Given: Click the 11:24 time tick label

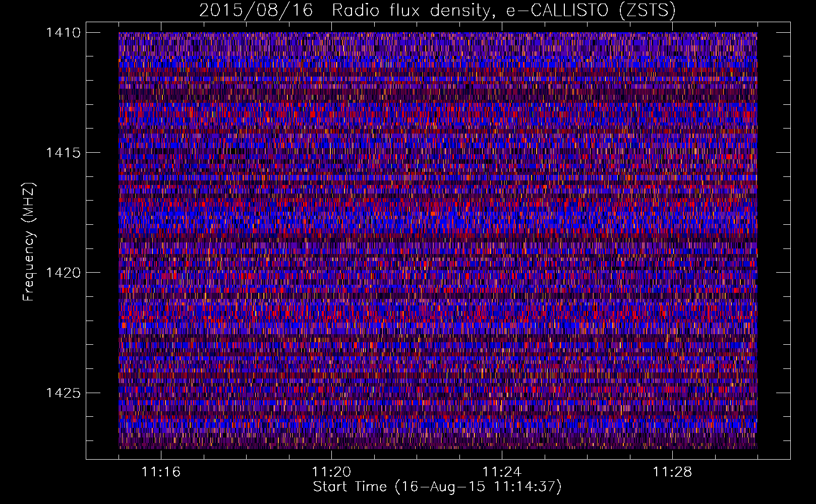Looking at the screenshot, I should [x=502, y=472].
